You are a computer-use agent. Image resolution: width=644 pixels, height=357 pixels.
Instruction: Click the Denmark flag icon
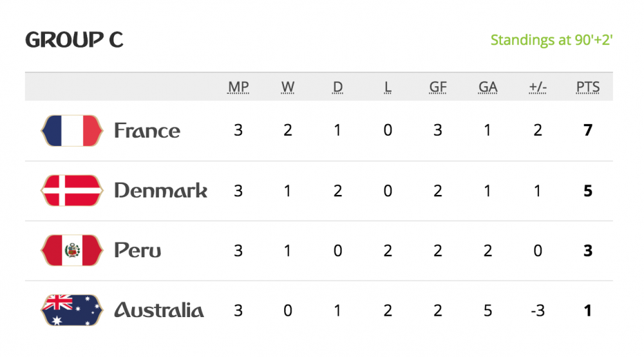(x=71, y=190)
